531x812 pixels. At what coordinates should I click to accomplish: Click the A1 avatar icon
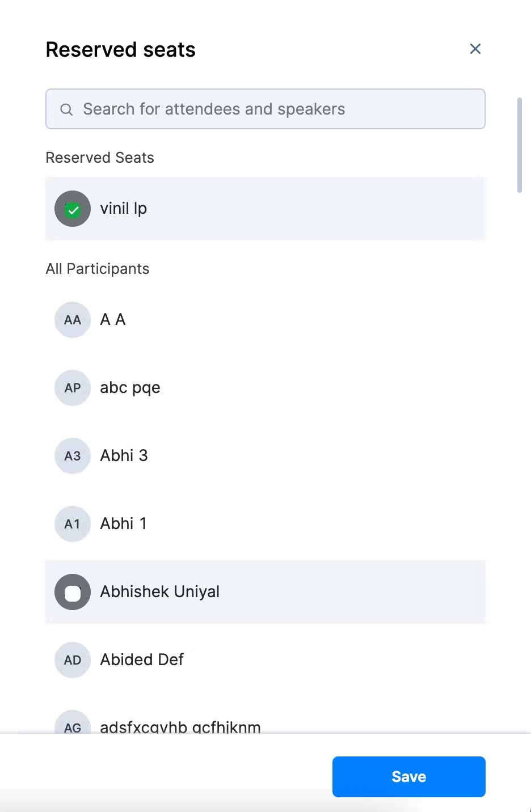click(x=73, y=524)
